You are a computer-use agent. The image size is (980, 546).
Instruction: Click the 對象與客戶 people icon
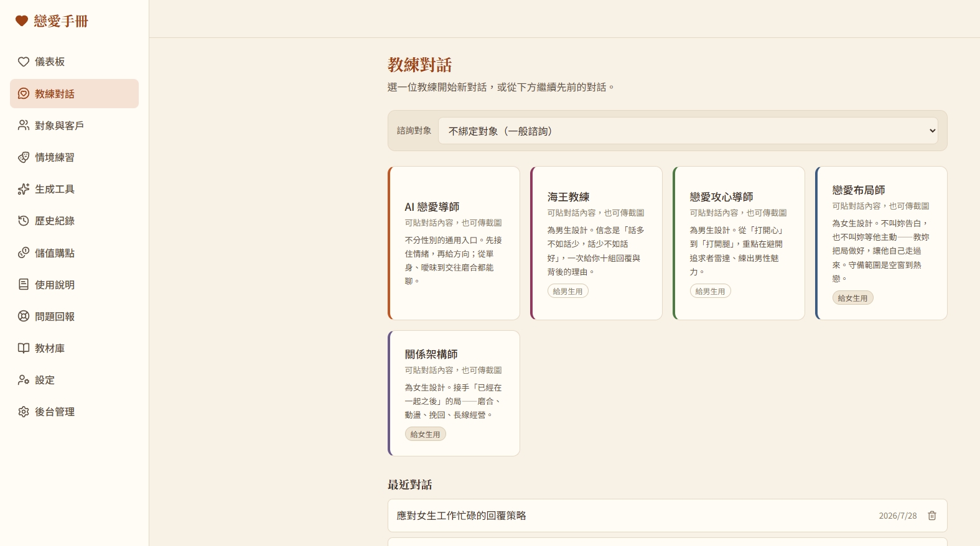pos(24,125)
